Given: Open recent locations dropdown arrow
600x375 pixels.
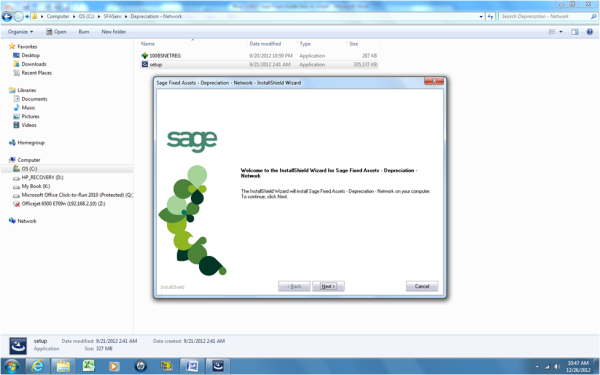Looking at the screenshot, I should (x=27, y=16).
